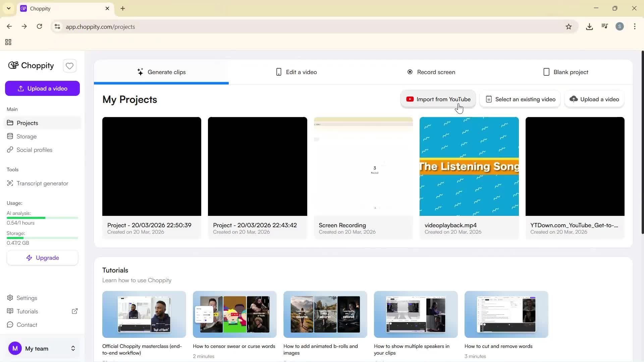644x362 pixels.
Task: Open Settings from the sidebar
Action: (x=26, y=298)
